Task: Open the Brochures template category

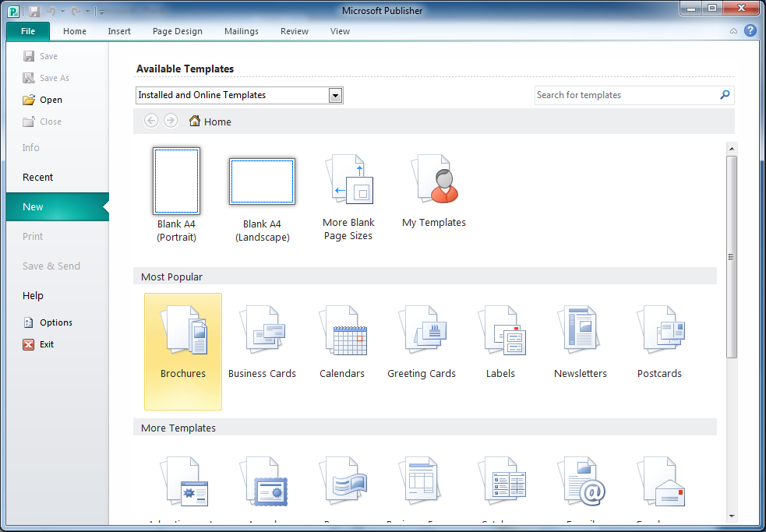Action: 183,333
